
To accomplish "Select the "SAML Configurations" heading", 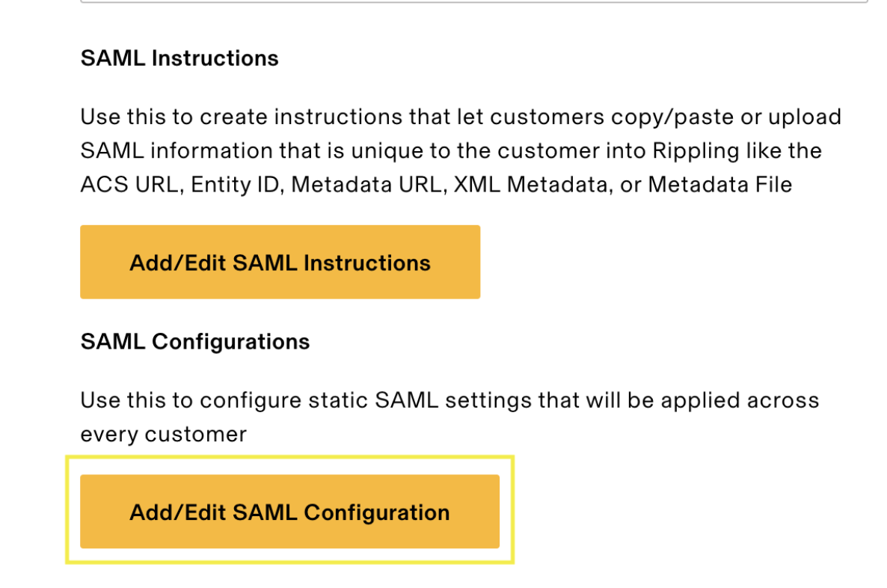I will coord(194,341).
